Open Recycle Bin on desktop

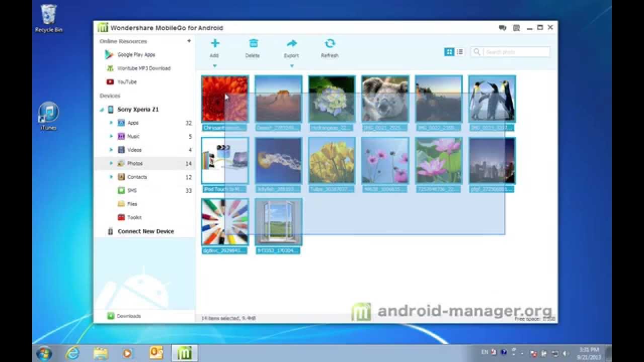coord(48,19)
